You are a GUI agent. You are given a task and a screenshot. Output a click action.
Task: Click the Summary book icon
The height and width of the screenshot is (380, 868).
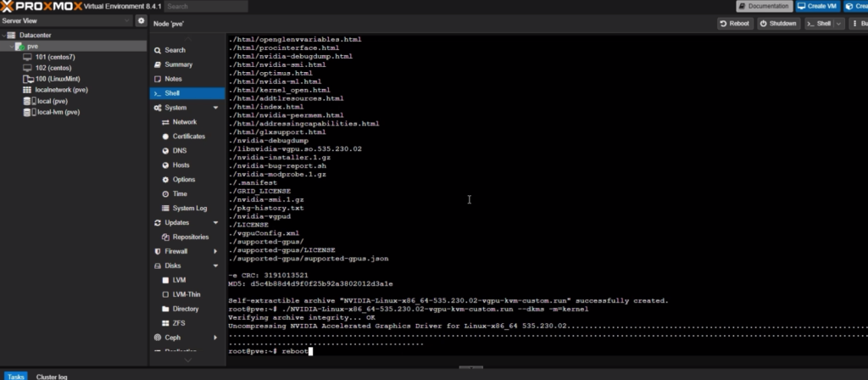pyautogui.click(x=158, y=64)
